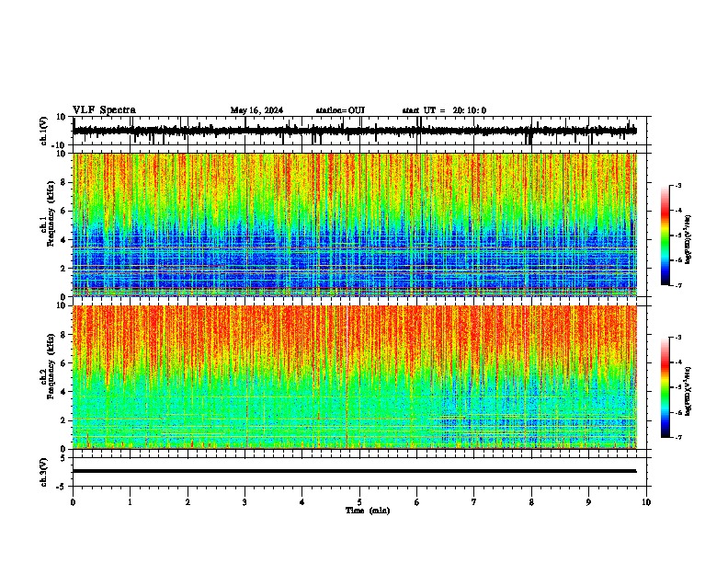Click the 'start UT = 20:10:0' text
The height and width of the screenshot is (563, 728).
(x=444, y=110)
